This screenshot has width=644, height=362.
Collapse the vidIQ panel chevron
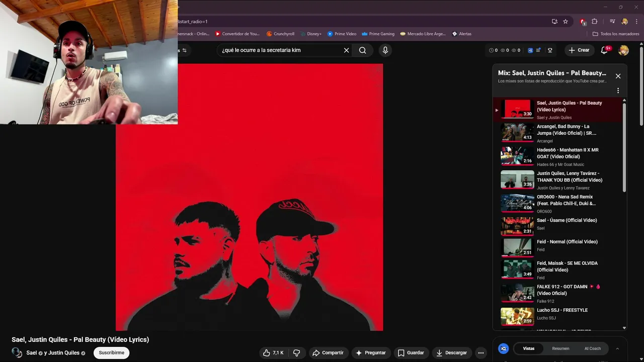pos(617,348)
